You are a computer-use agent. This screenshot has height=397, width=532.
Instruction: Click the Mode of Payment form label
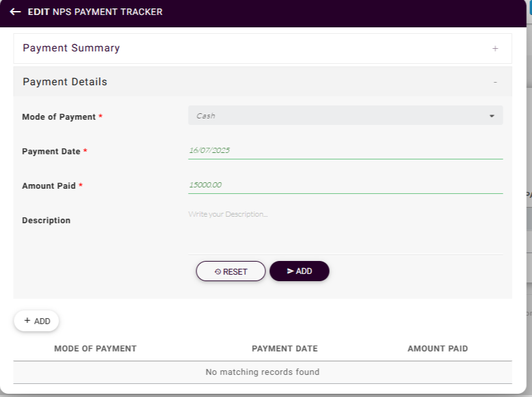59,117
